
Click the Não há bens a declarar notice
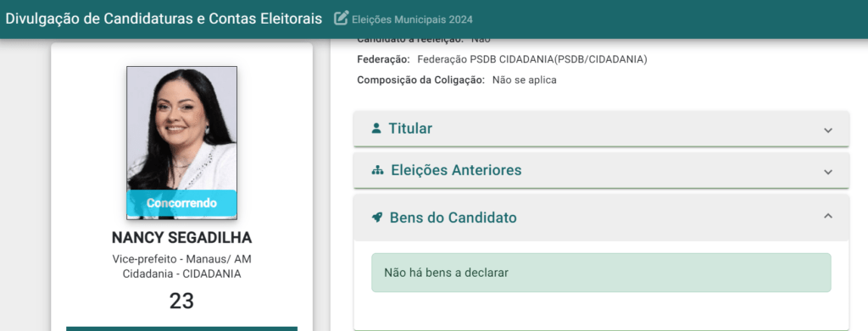coord(601,273)
